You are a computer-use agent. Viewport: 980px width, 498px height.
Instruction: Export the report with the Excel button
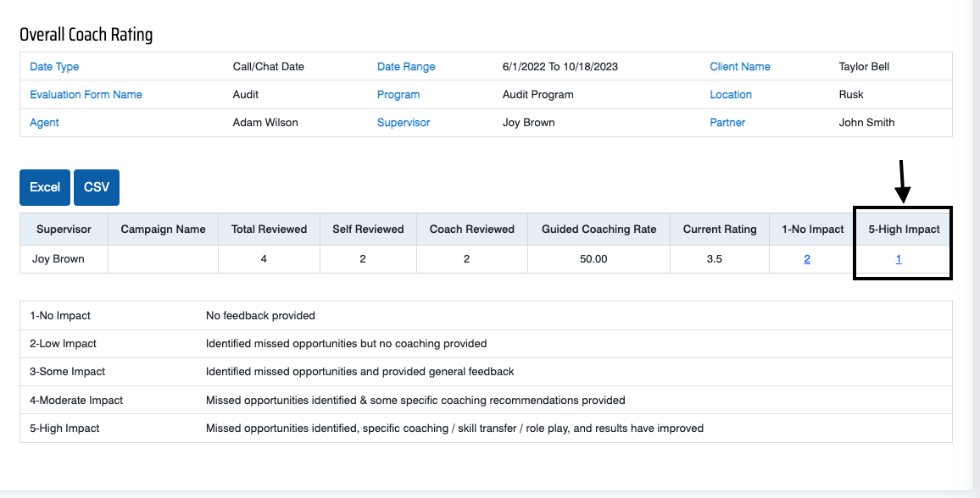(x=45, y=187)
